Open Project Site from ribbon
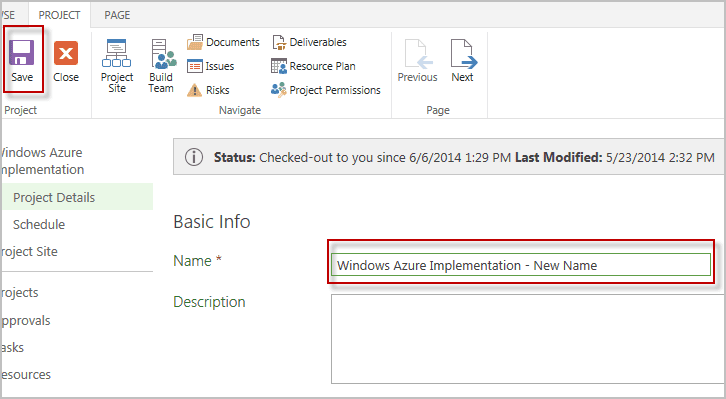This screenshot has height=399, width=726. (117, 66)
